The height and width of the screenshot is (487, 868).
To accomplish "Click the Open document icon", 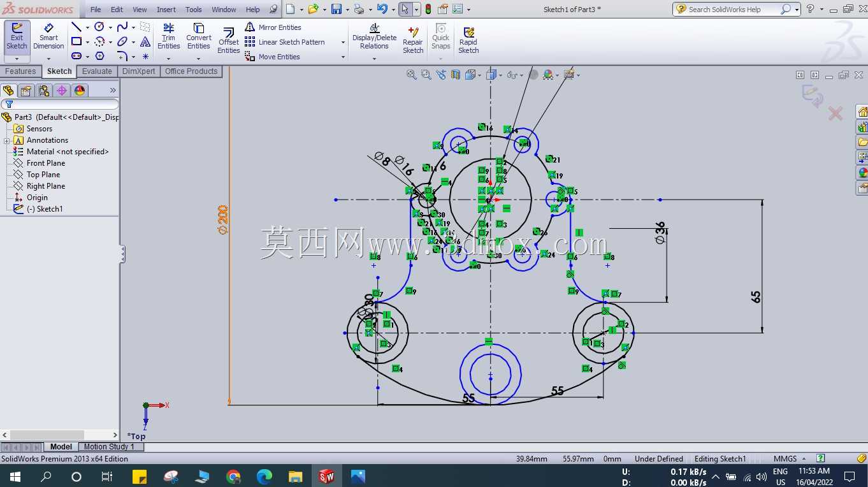I will click(313, 9).
